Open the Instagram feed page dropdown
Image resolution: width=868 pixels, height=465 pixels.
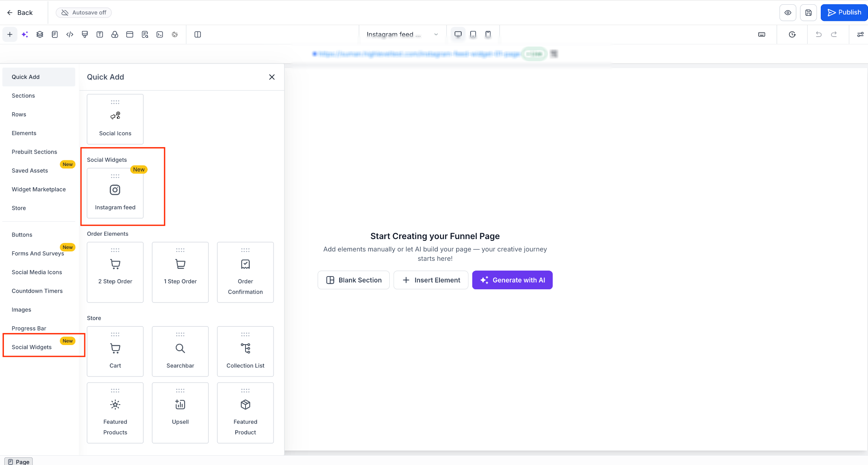(x=402, y=34)
